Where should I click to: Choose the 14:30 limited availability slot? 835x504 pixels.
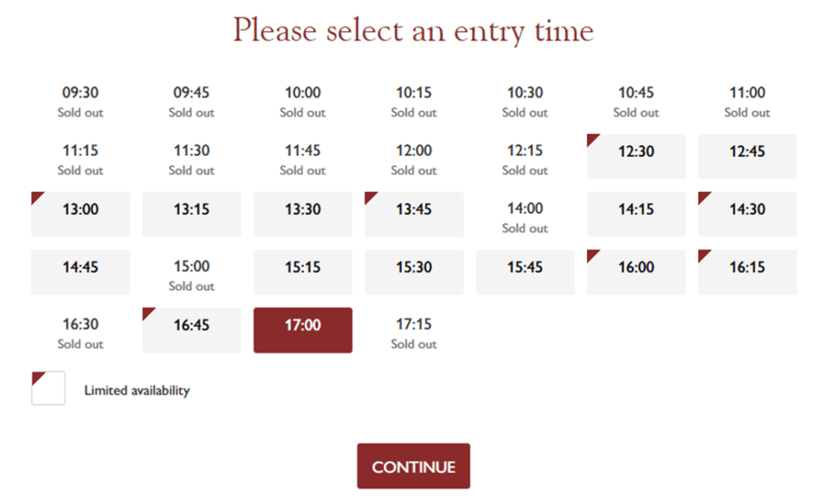pos(747,214)
